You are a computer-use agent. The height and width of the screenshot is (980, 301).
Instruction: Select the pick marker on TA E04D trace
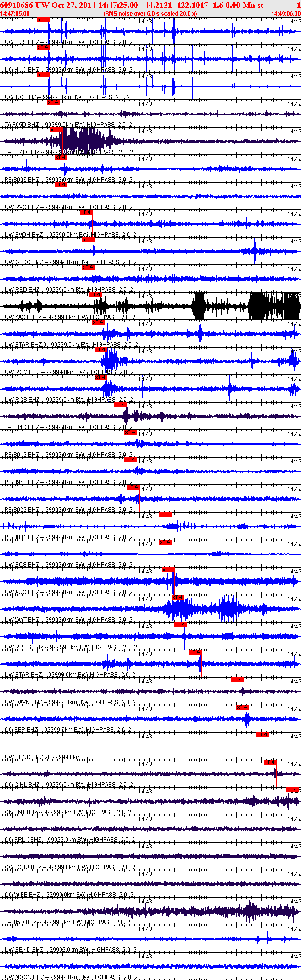(120, 405)
